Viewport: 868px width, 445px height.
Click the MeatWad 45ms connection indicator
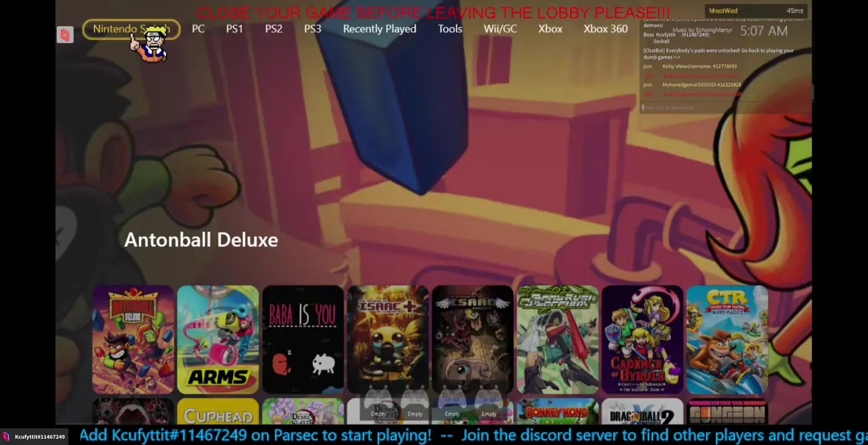(x=755, y=11)
